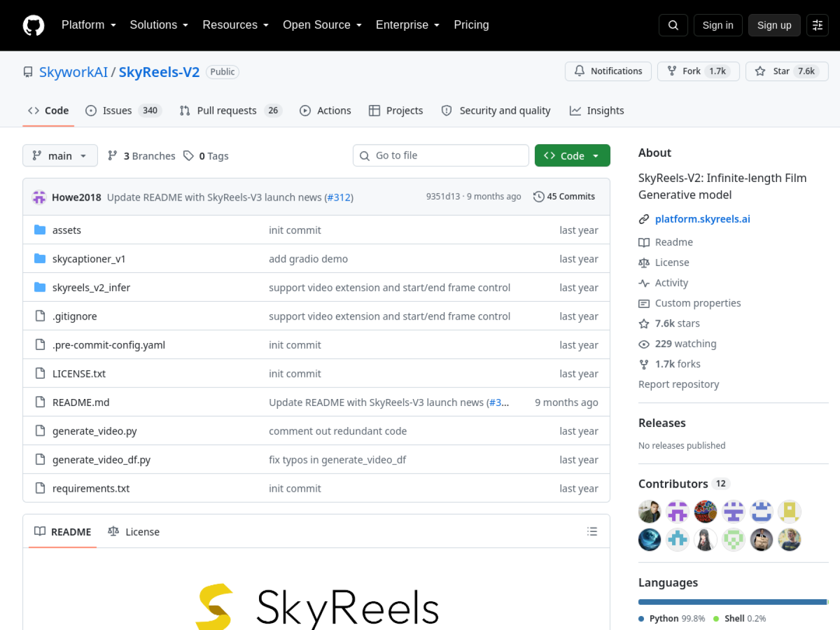Open Report repository link
This screenshot has height=630, width=840.
(678, 384)
